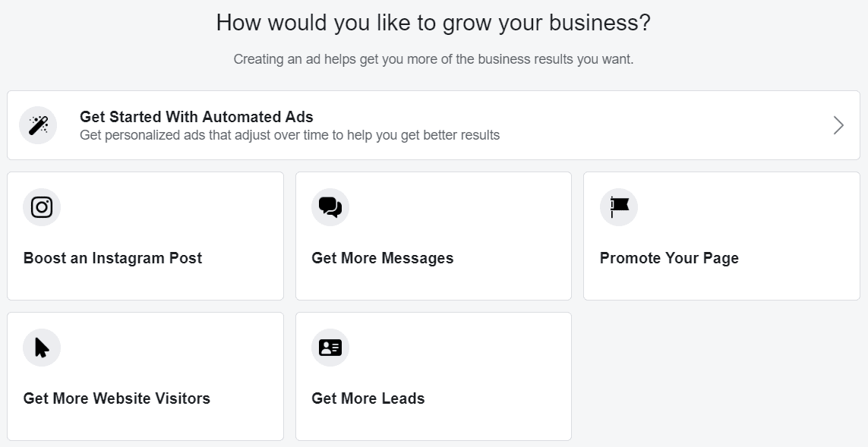Choose the Boost an Instagram Post label

coord(113,258)
